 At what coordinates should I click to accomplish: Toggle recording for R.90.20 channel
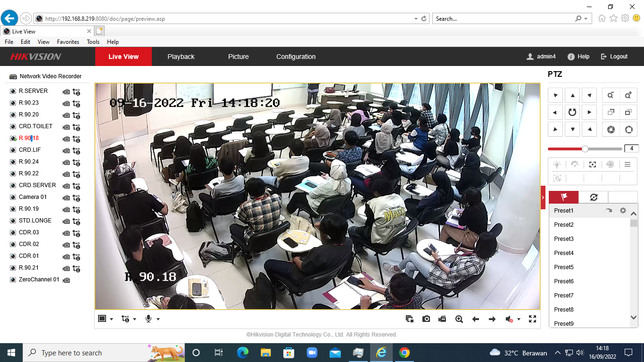[x=66, y=115]
